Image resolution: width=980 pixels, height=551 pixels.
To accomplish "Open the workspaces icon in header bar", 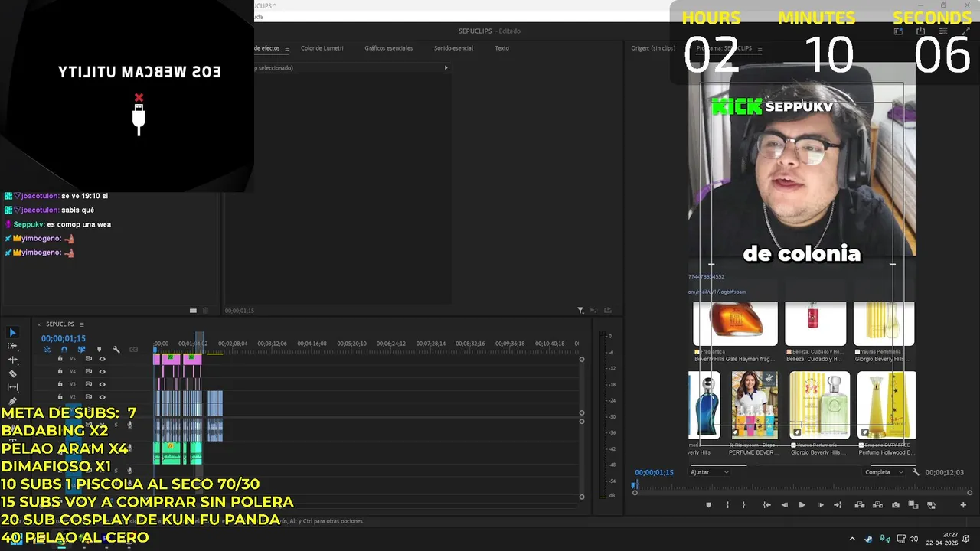I will click(898, 31).
